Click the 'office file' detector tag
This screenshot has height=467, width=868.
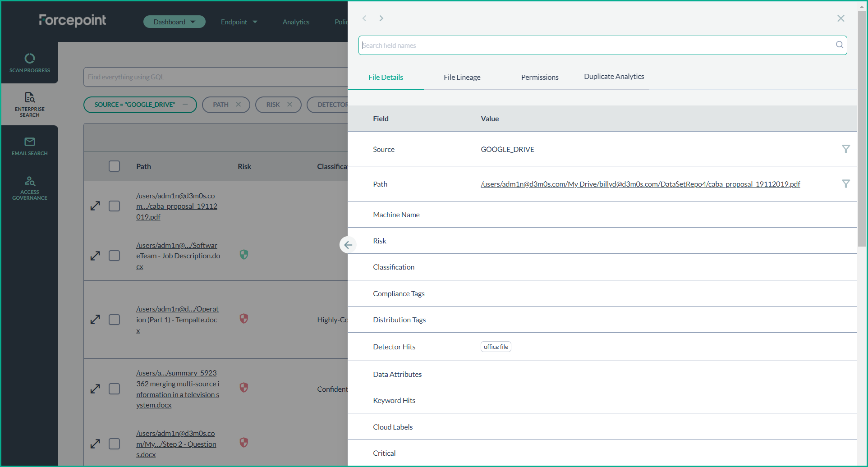click(x=496, y=347)
